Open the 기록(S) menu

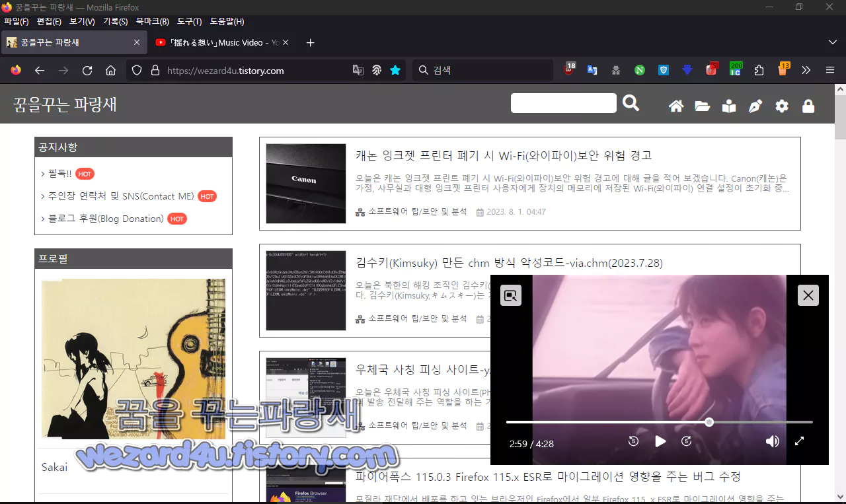coord(116,22)
